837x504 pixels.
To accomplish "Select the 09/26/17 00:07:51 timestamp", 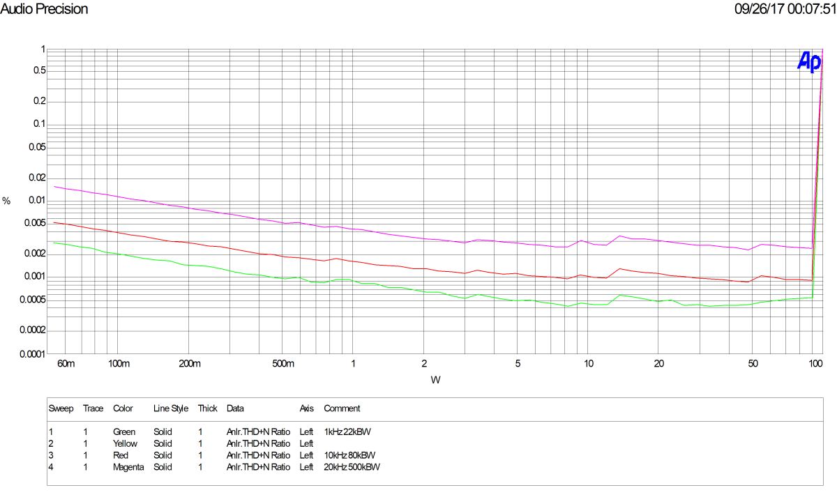I will [x=785, y=9].
